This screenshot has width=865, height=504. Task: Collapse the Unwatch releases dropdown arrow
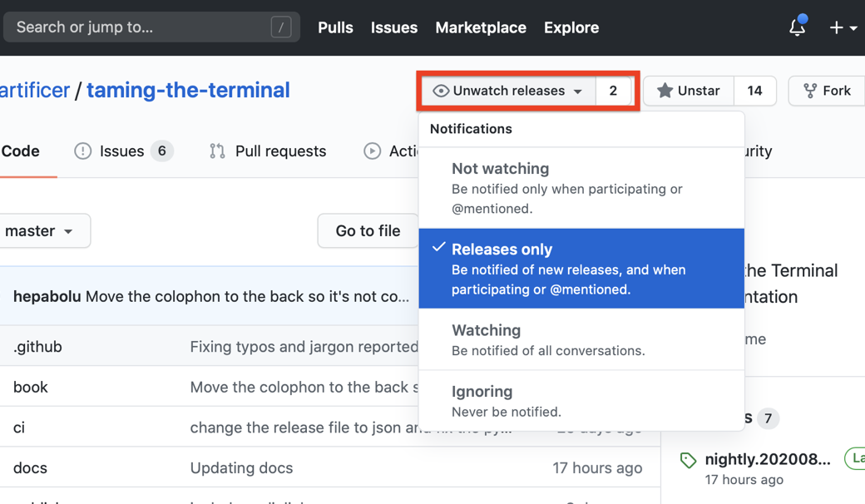pos(578,91)
